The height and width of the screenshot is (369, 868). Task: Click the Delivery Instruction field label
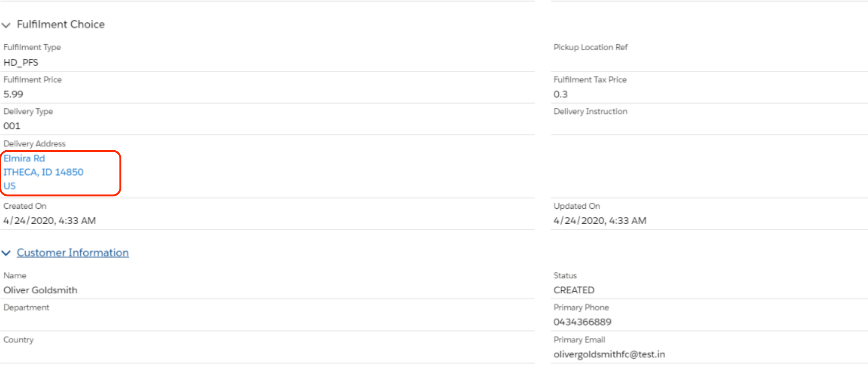590,111
